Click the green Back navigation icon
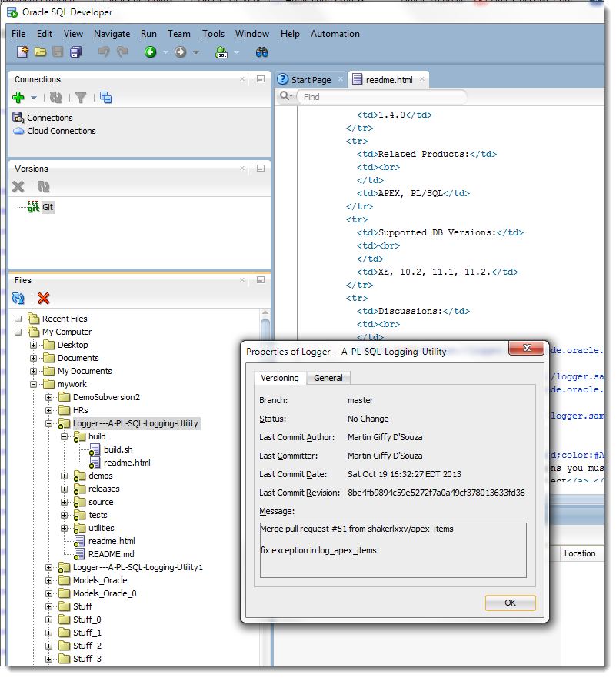 click(150, 52)
